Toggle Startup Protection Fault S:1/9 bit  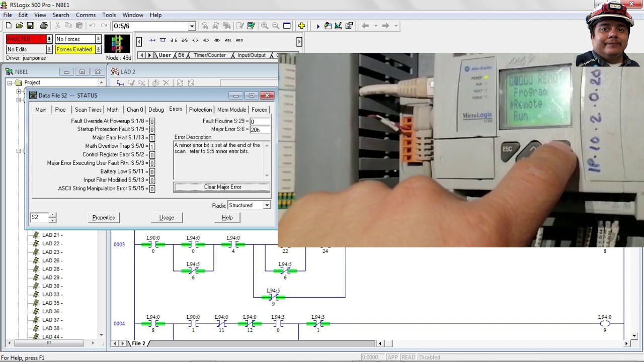pos(152,130)
